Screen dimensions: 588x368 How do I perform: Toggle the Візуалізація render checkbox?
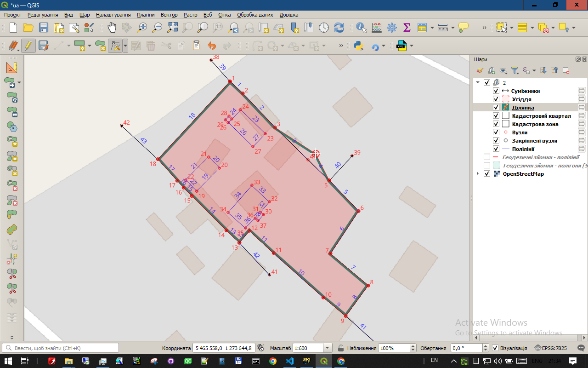(495, 348)
